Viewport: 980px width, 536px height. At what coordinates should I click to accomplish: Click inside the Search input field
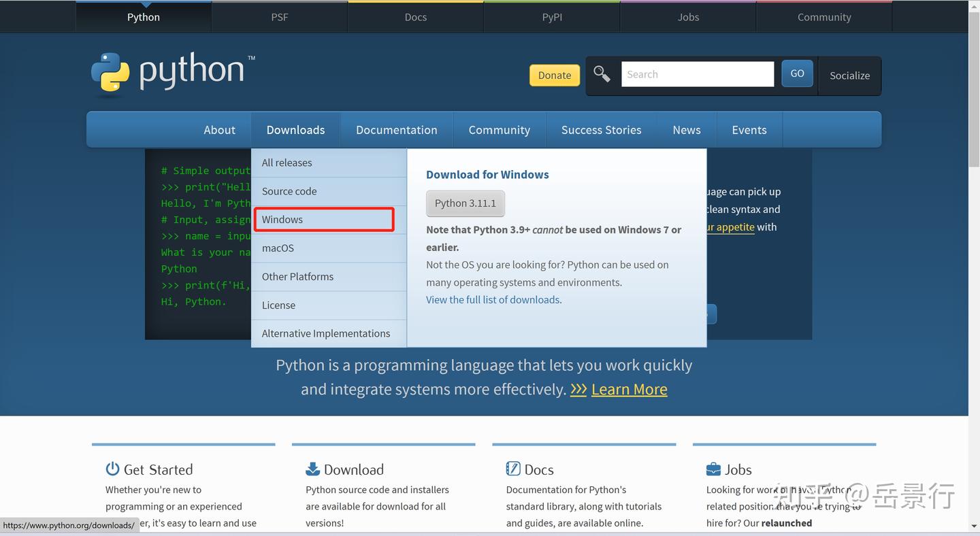tap(697, 73)
